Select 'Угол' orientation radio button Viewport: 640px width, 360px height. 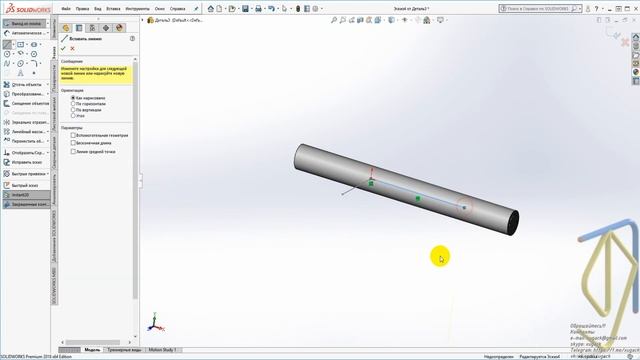click(x=73, y=116)
